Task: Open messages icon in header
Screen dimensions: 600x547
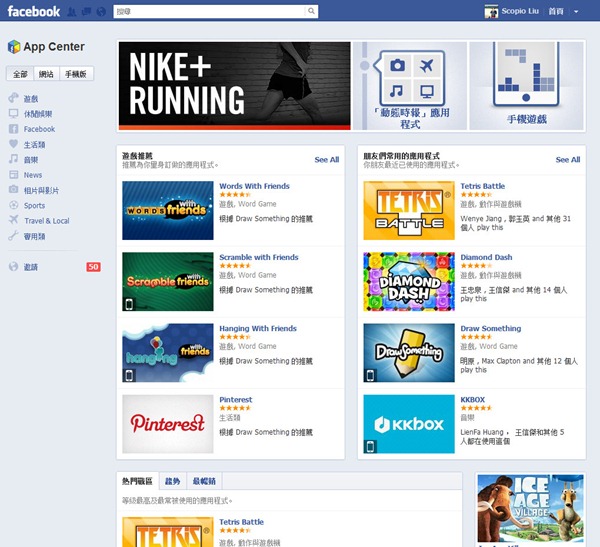Action: [x=86, y=11]
